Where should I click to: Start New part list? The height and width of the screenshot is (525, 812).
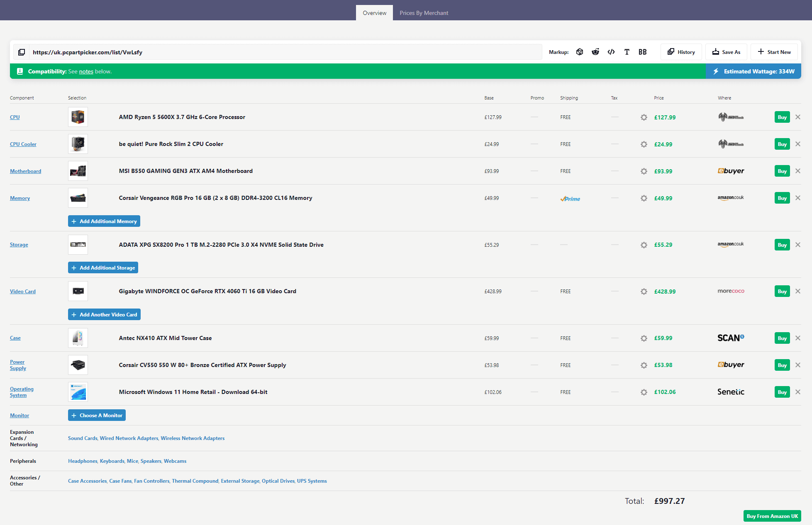(x=774, y=52)
